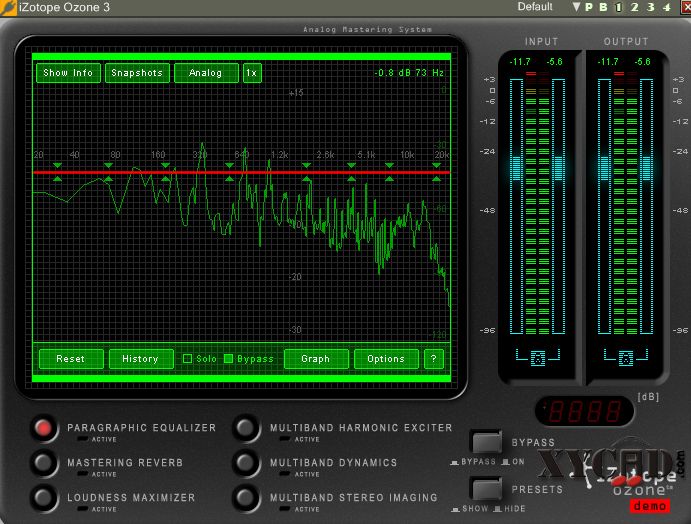Image resolution: width=691 pixels, height=524 pixels.
Task: Select setting slot 4 in the title bar
Action: coord(667,7)
